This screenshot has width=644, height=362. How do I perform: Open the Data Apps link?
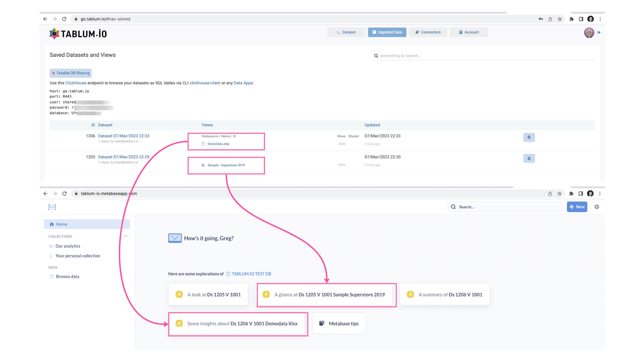[244, 83]
